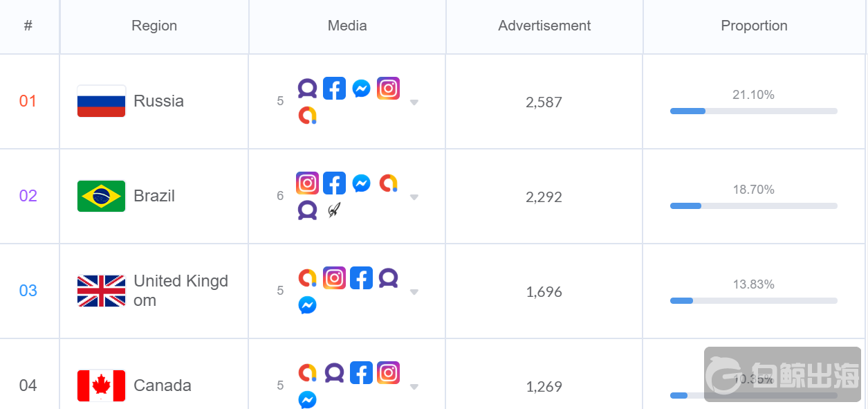Expand the media list for Russia
The height and width of the screenshot is (409, 868).
pyautogui.click(x=414, y=102)
